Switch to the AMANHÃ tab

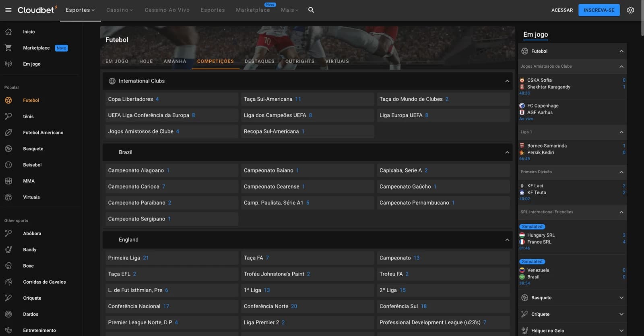(175, 61)
